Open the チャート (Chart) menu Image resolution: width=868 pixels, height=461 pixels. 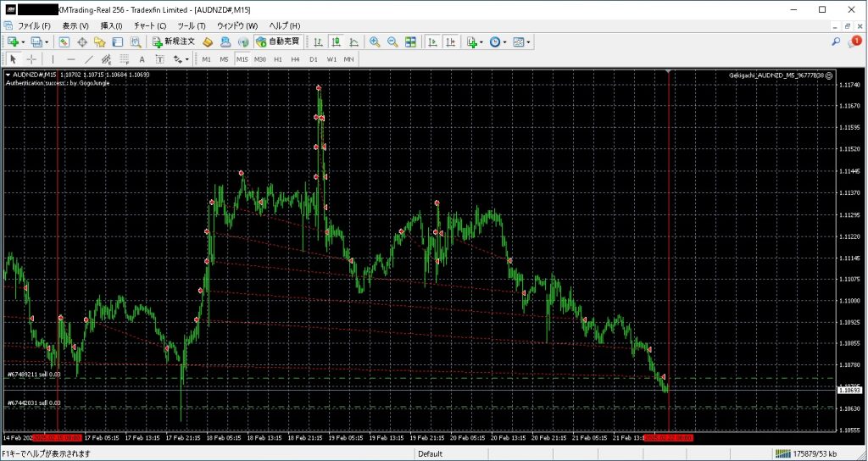click(150, 25)
